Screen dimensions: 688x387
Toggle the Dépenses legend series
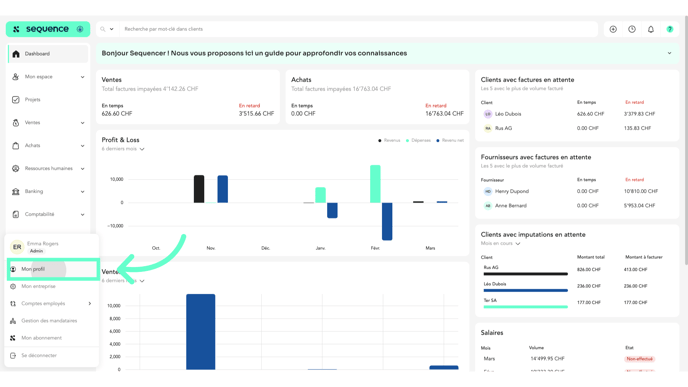point(418,140)
